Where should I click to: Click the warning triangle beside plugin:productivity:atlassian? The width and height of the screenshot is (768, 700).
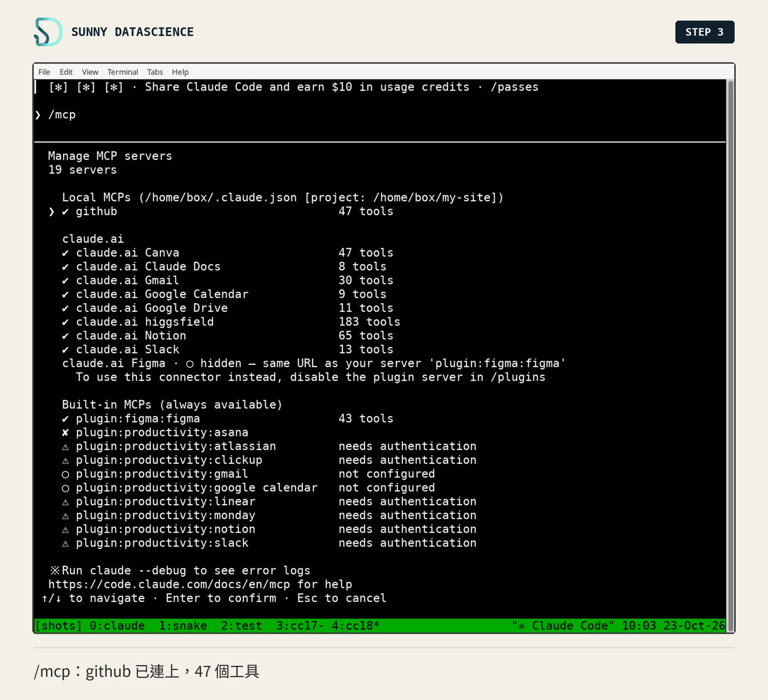[65, 447]
